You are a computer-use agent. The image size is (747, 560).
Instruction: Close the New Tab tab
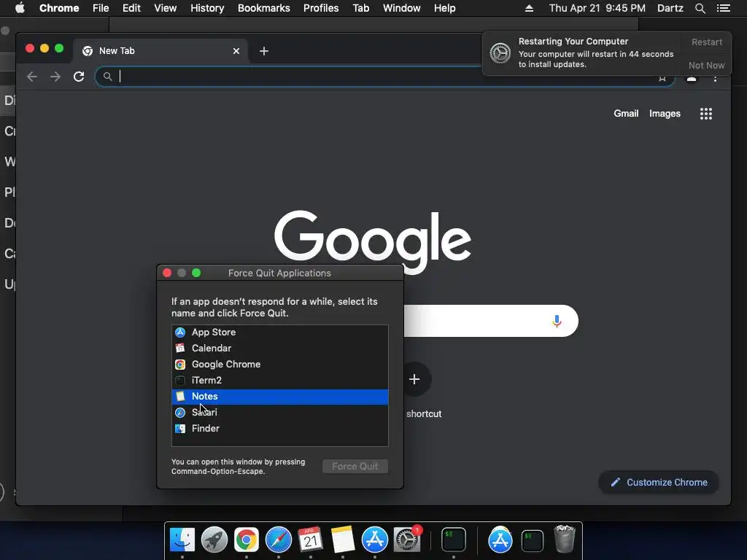pyautogui.click(x=236, y=51)
